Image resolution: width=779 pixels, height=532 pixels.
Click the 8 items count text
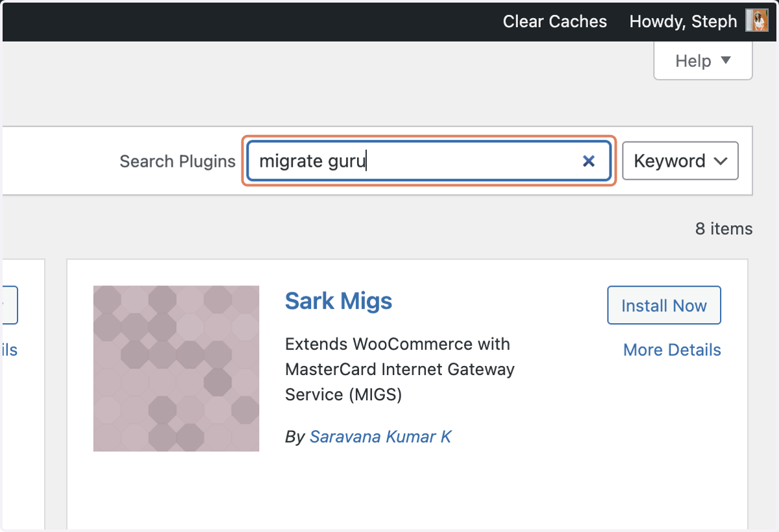(x=724, y=229)
